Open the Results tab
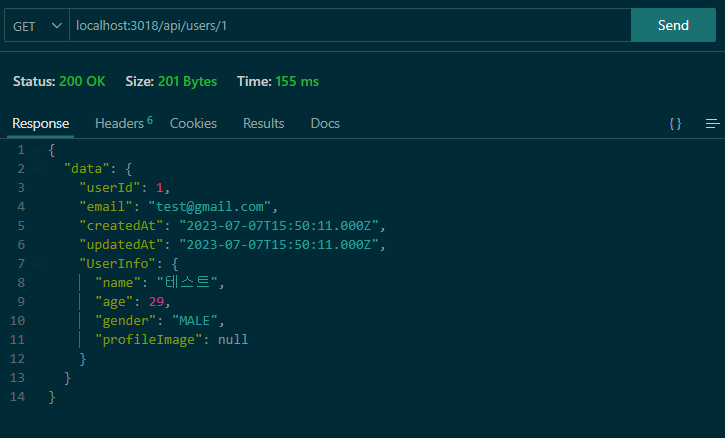 (x=264, y=123)
